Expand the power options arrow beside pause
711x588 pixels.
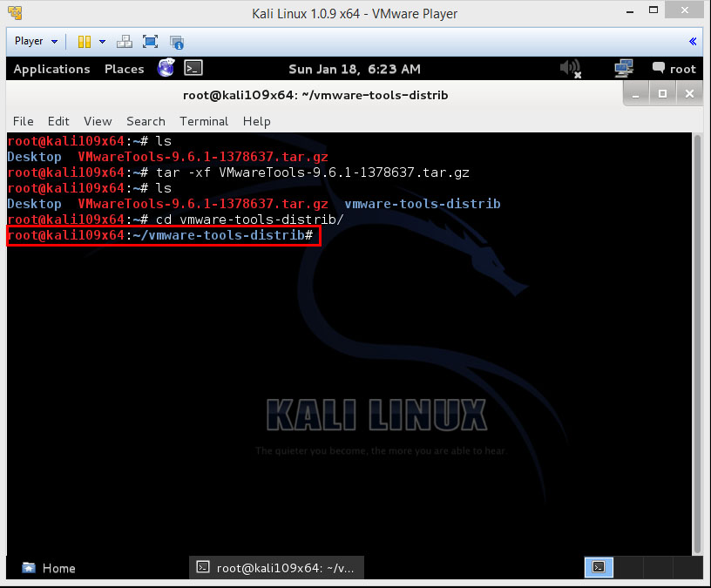pos(103,42)
